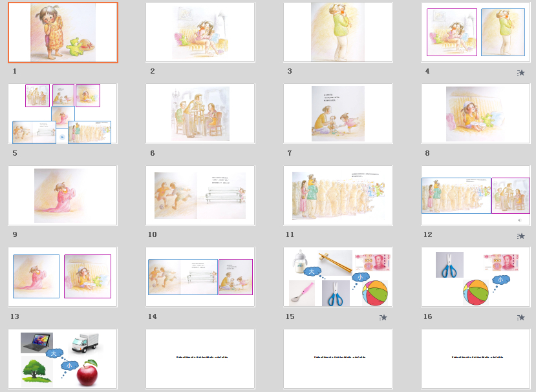Click the beach ball on slide 16
The image size is (536, 392).
(x=476, y=293)
